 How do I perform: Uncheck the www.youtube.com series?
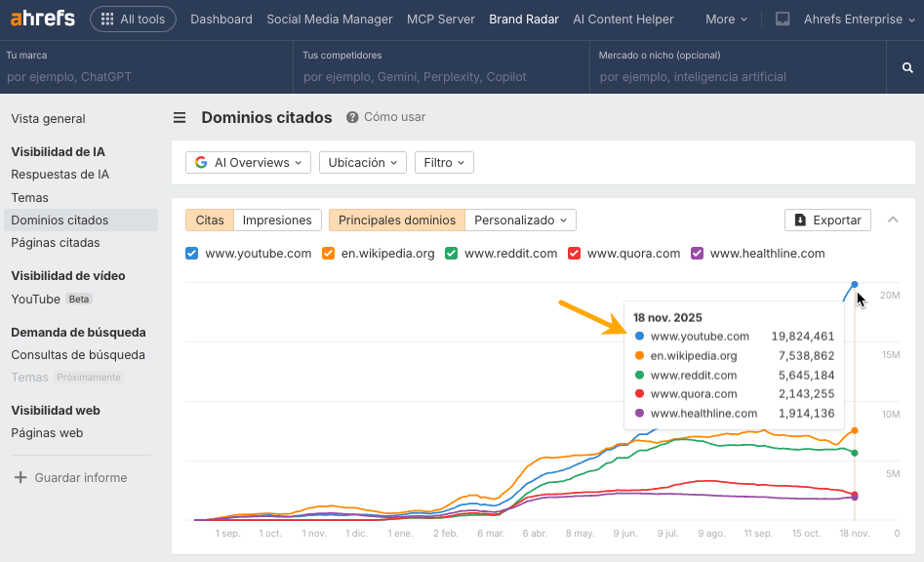pos(192,253)
